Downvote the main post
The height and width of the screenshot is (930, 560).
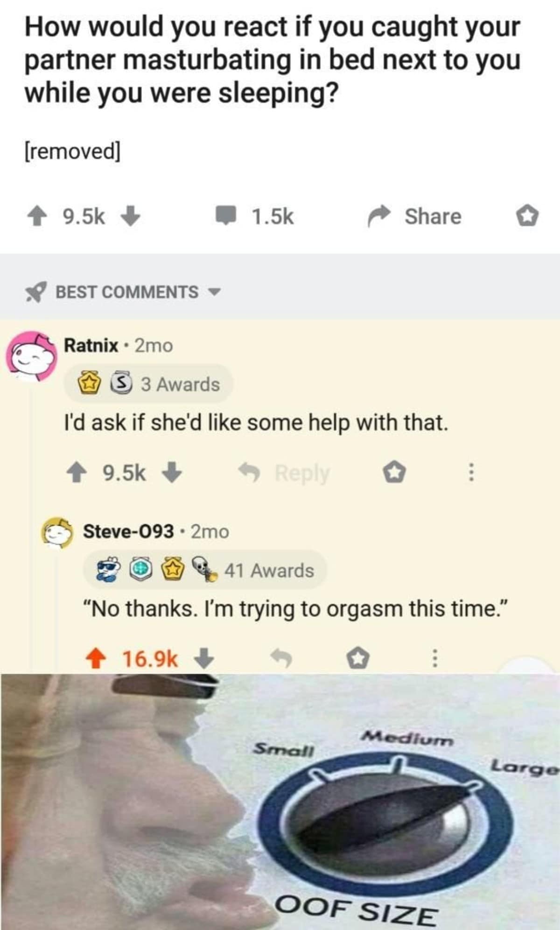[x=131, y=217]
